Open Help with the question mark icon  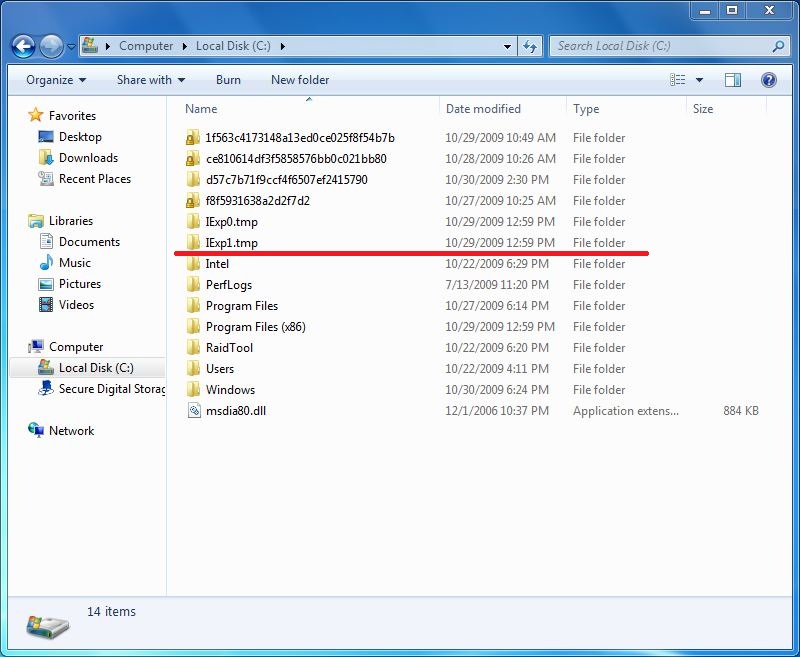coord(768,80)
